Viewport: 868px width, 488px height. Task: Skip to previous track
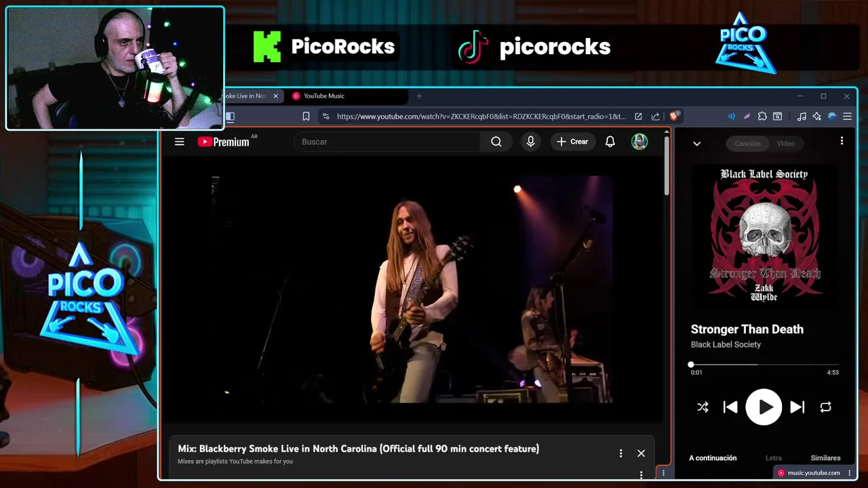point(730,407)
